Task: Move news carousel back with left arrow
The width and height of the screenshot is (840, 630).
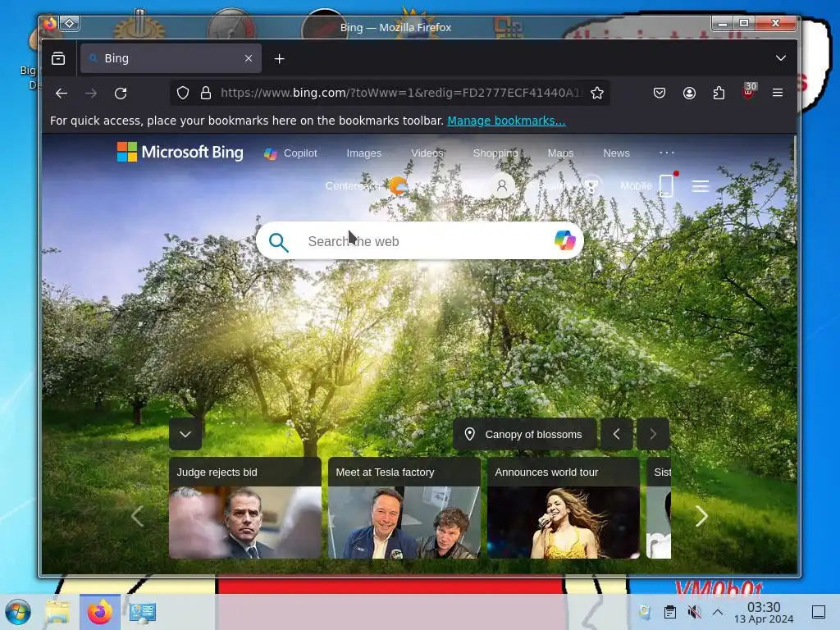Action: point(138,516)
